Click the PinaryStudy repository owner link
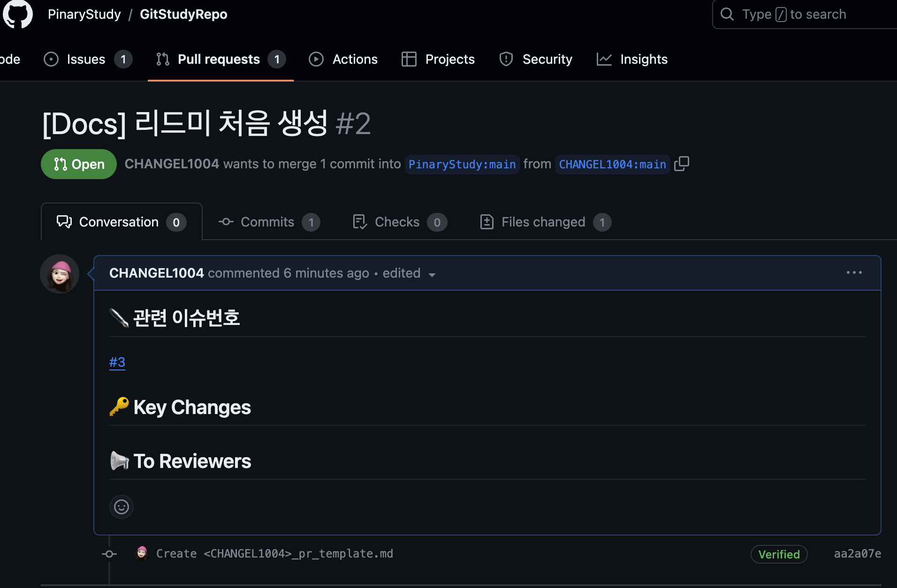Image resolution: width=897 pixels, height=588 pixels. (x=84, y=14)
